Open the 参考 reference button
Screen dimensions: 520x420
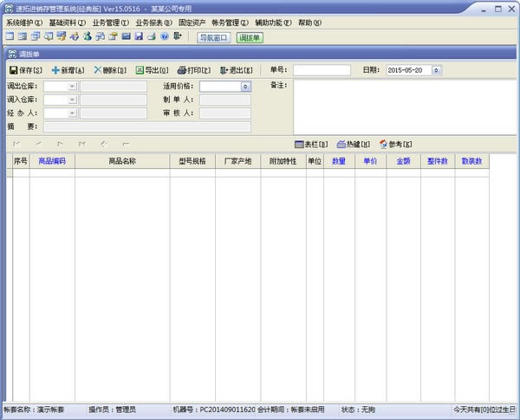click(395, 144)
